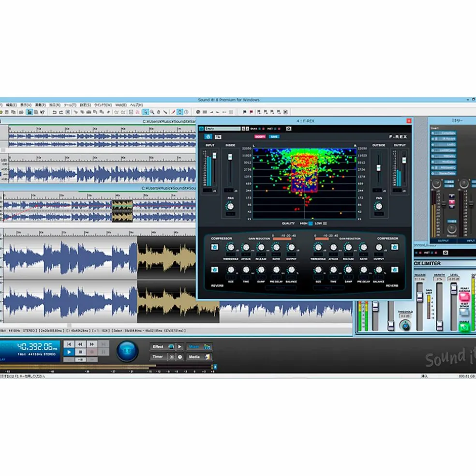Click the Redo arrow in the toolbar
The height and width of the screenshot is (476, 476).
click(61, 112)
